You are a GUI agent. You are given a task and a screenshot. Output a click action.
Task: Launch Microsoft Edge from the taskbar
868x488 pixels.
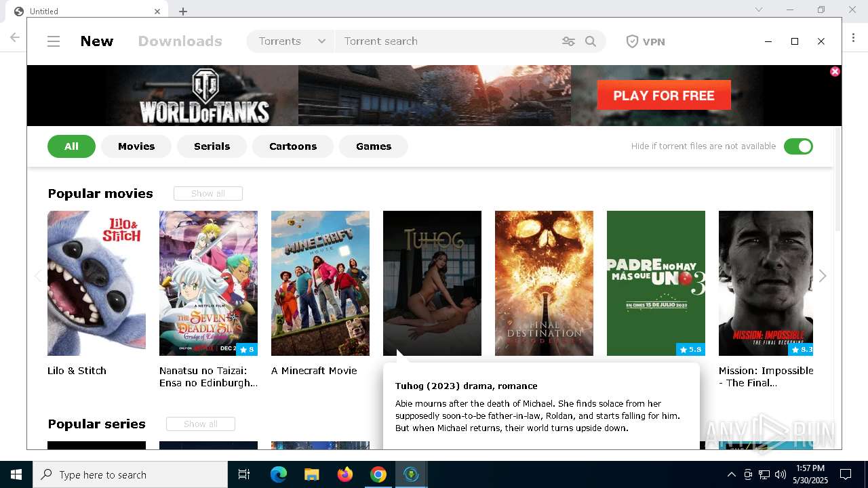click(x=279, y=474)
